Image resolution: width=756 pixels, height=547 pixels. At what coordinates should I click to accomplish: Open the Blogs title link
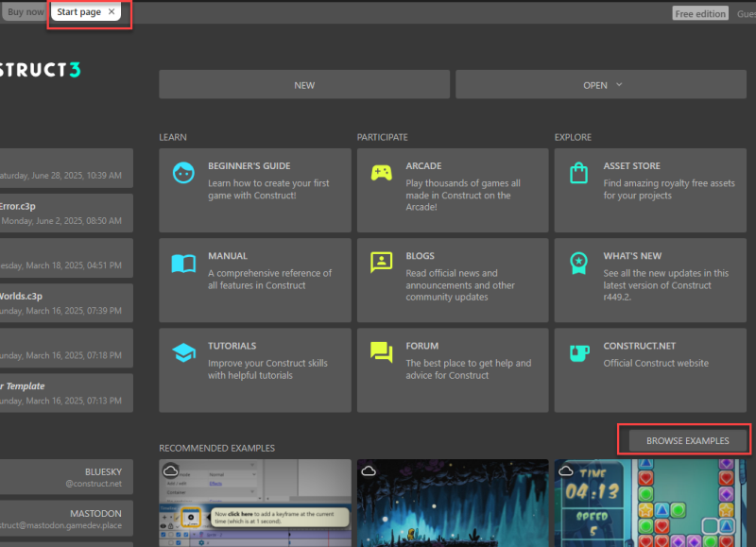click(420, 256)
